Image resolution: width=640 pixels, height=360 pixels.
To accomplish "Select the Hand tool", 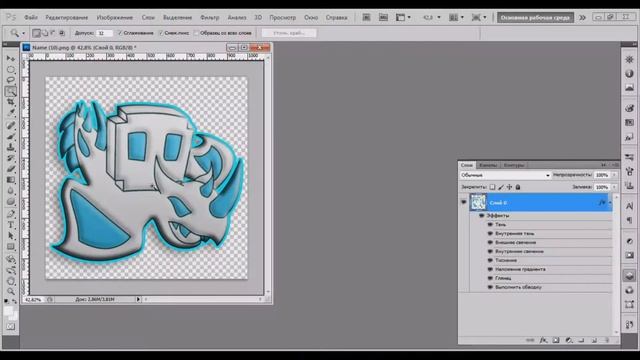I will [x=11, y=281].
